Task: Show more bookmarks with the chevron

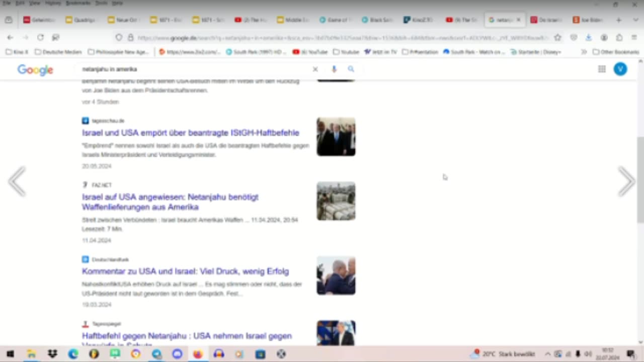Action: click(584, 52)
